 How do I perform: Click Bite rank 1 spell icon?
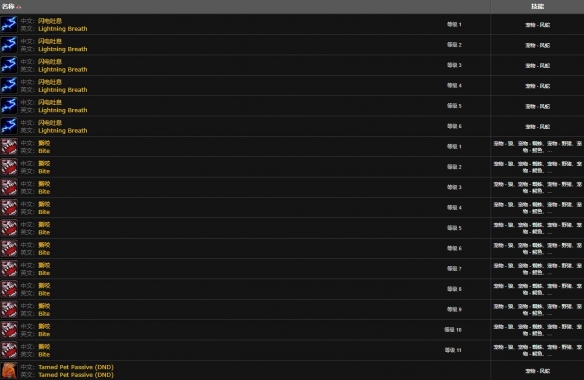[x=9, y=147]
